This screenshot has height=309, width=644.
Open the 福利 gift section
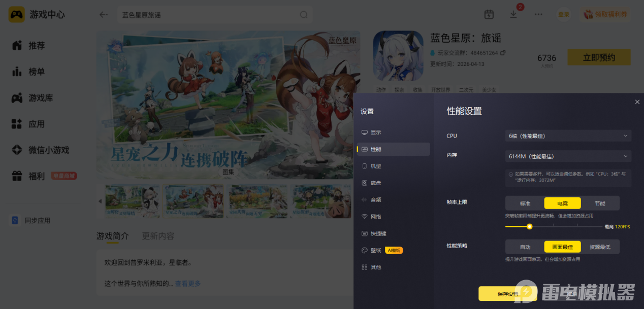28,176
